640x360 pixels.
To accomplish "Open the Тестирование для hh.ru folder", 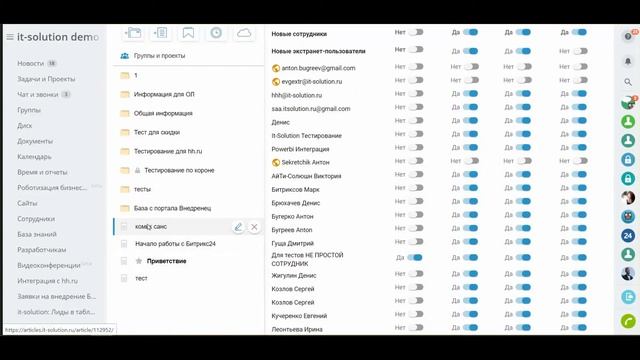I will pyautogui.click(x=168, y=151).
